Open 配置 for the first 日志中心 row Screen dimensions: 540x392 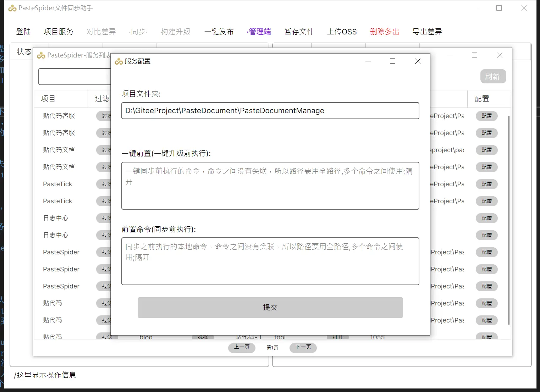[486, 218]
